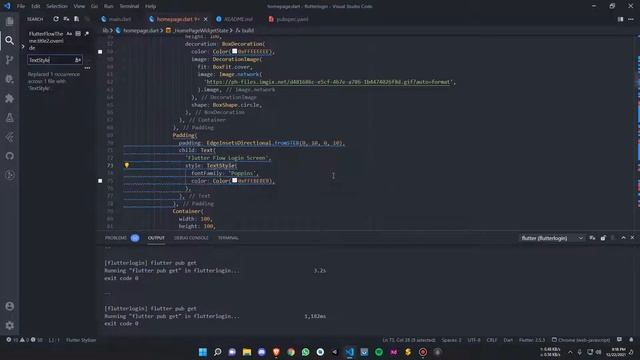This screenshot has height=360, width=640.
Task: Change line ending via CRLF
Action: (x=492, y=340)
